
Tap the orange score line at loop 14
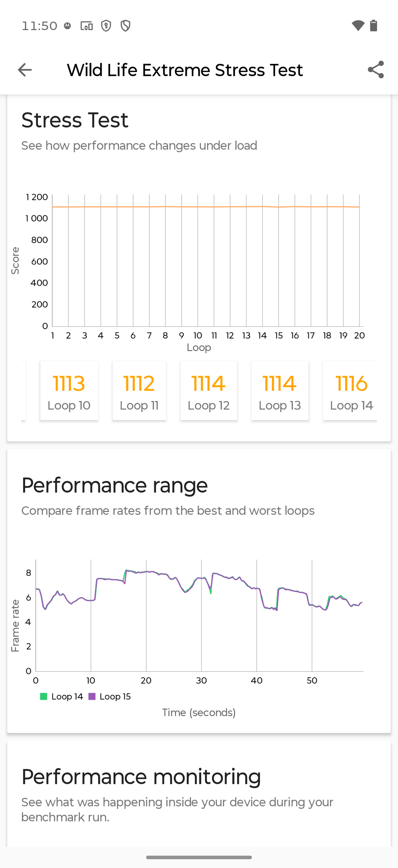pyautogui.click(x=263, y=206)
